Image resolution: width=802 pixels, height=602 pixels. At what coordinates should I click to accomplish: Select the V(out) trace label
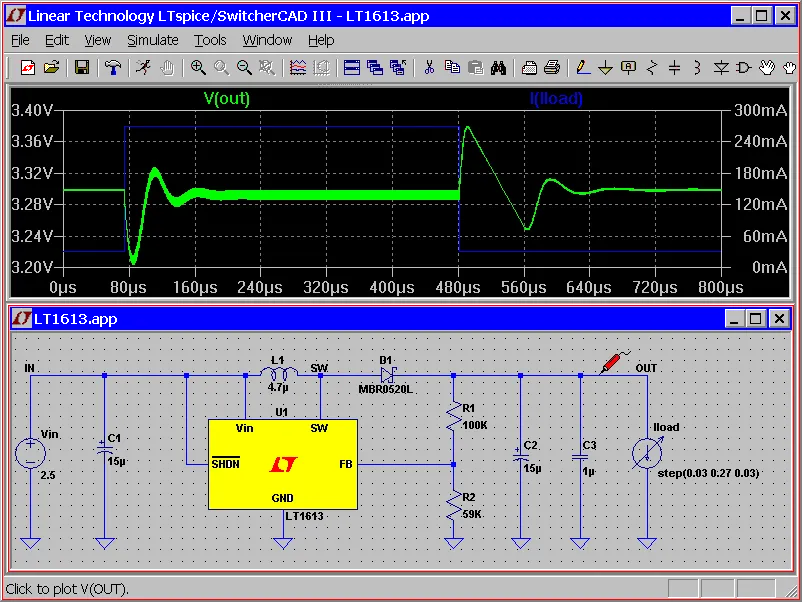[x=226, y=99]
